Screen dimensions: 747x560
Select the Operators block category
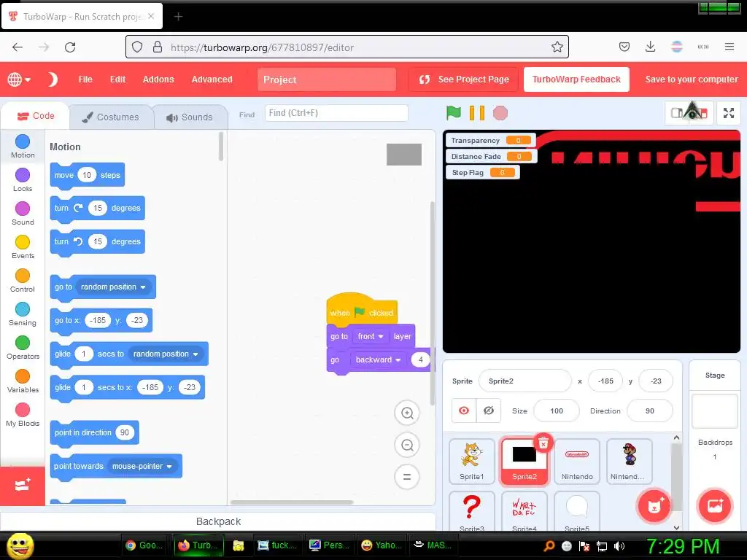(x=23, y=348)
